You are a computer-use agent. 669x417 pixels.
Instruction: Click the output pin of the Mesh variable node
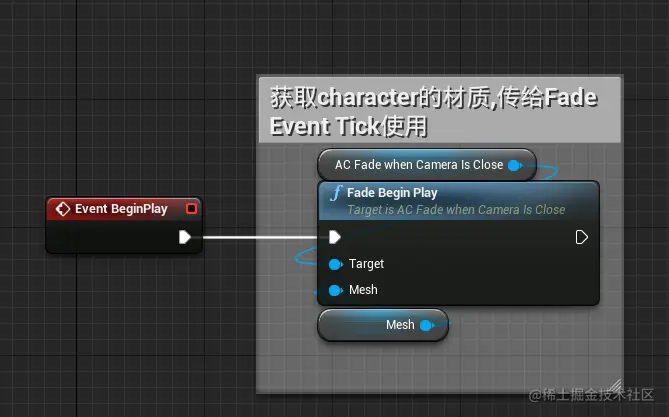pos(427,325)
